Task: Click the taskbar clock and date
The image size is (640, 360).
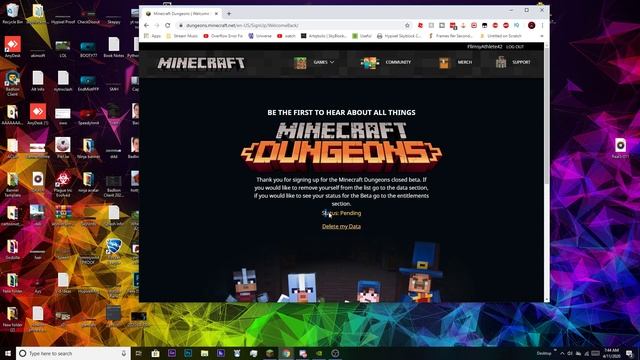Action: 611,353
